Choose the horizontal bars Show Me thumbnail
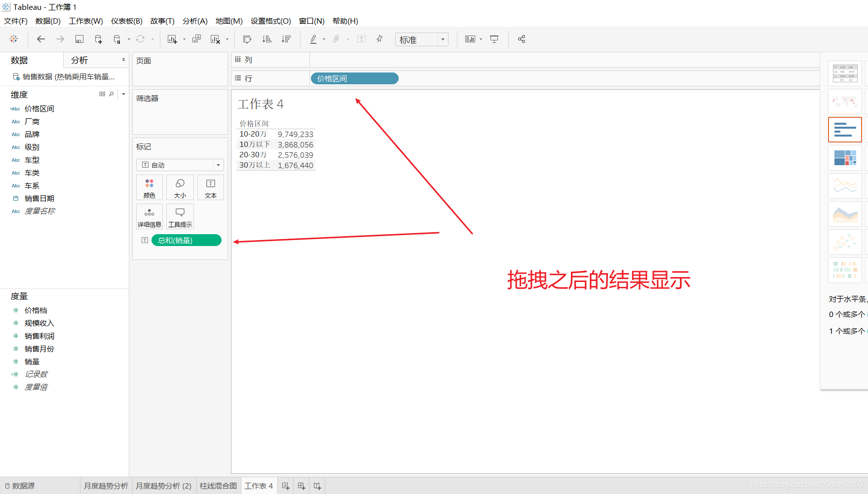 click(845, 130)
